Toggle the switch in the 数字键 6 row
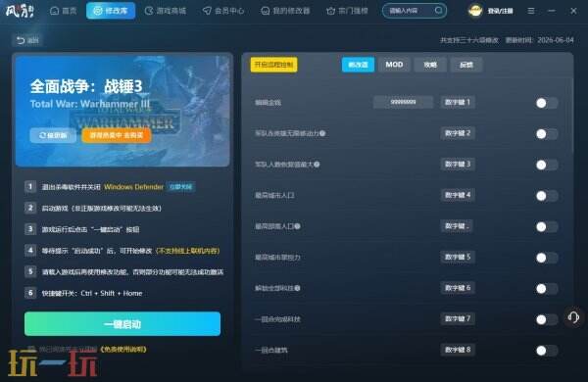This screenshot has width=588, height=382. (x=547, y=289)
